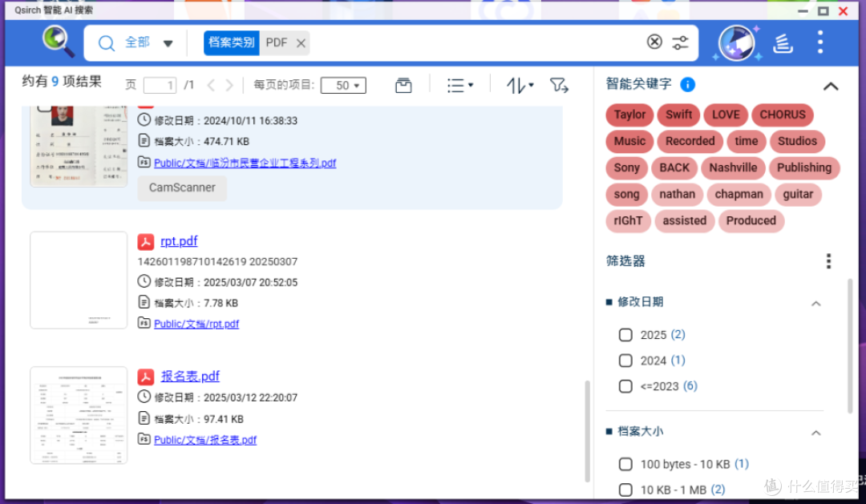
Task: Click the 报名表.pdf PDF file icon
Action: click(146, 377)
